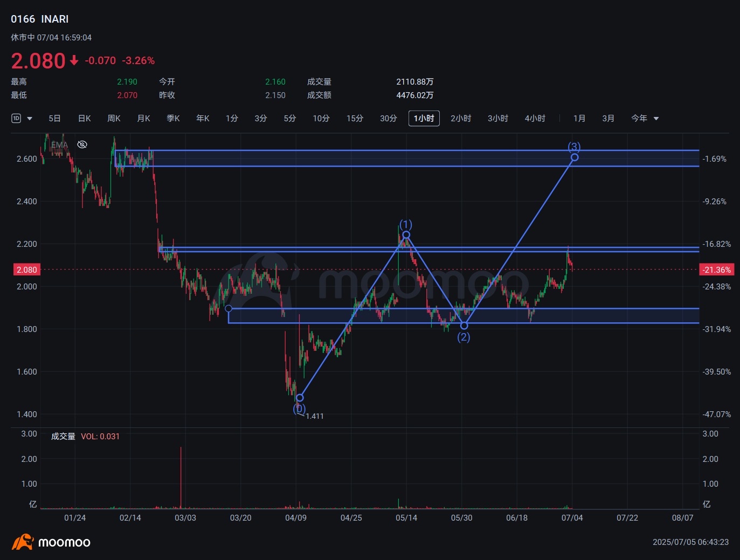This screenshot has width=740, height=560.
Task: Choose the 1分 interval
Action: pos(232,118)
